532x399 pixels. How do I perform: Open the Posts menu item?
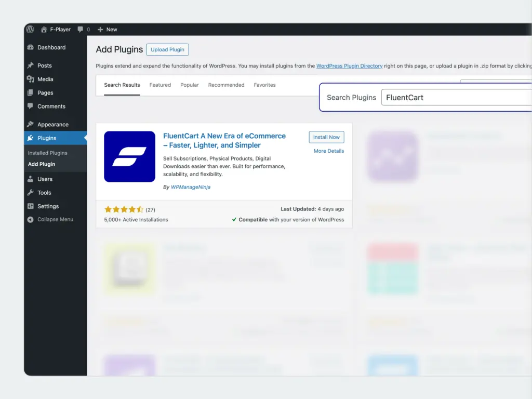click(45, 65)
